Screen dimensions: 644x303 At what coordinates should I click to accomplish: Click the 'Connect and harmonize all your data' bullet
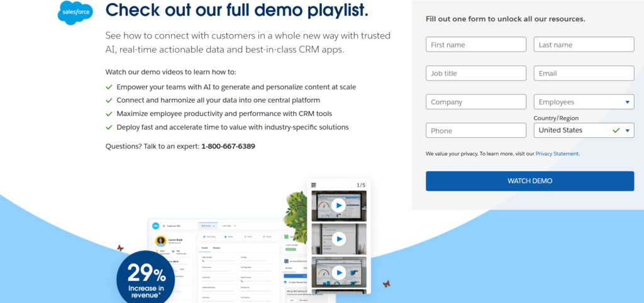click(x=213, y=100)
